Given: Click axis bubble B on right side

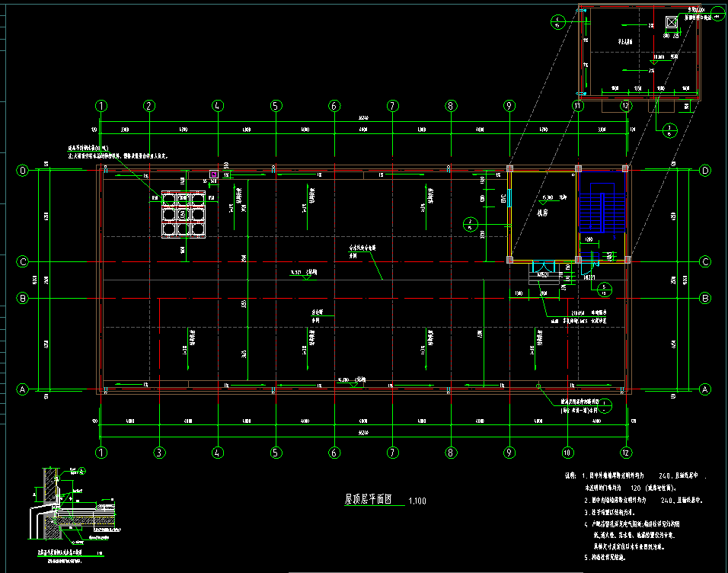Looking at the screenshot, I should pos(704,298).
